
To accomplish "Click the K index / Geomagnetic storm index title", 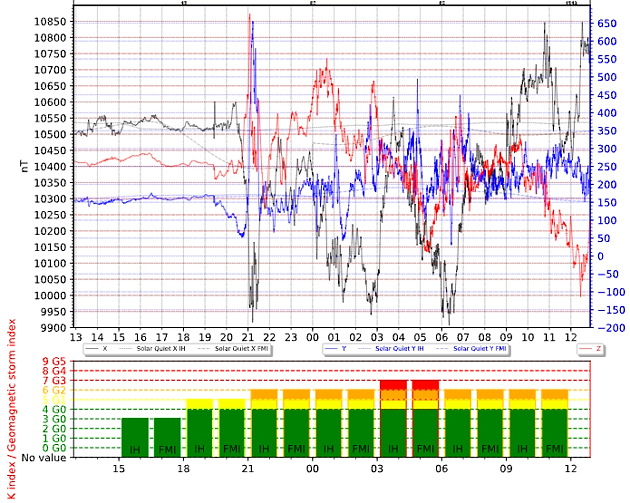I will [x=12, y=410].
